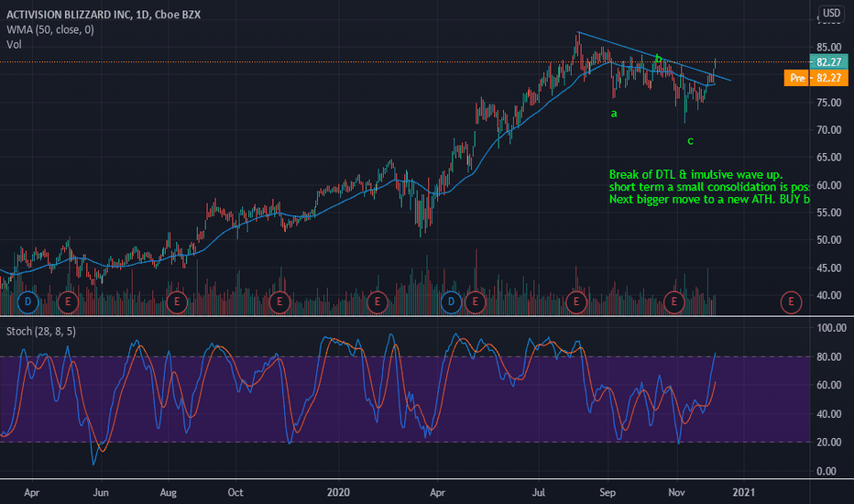854x504 pixels.
Task: Select the green wave label a
Action: 614,114
